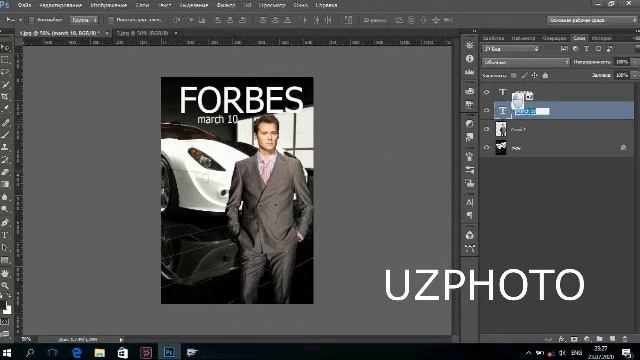The height and width of the screenshot is (360, 640).
Task: Toggle visibility of the march 10 layer
Action: click(487, 111)
